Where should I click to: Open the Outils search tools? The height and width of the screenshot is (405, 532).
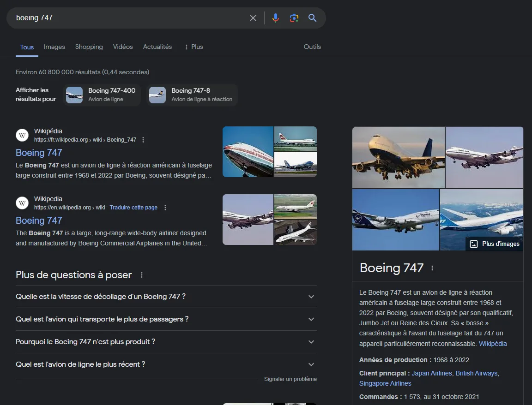(312, 47)
